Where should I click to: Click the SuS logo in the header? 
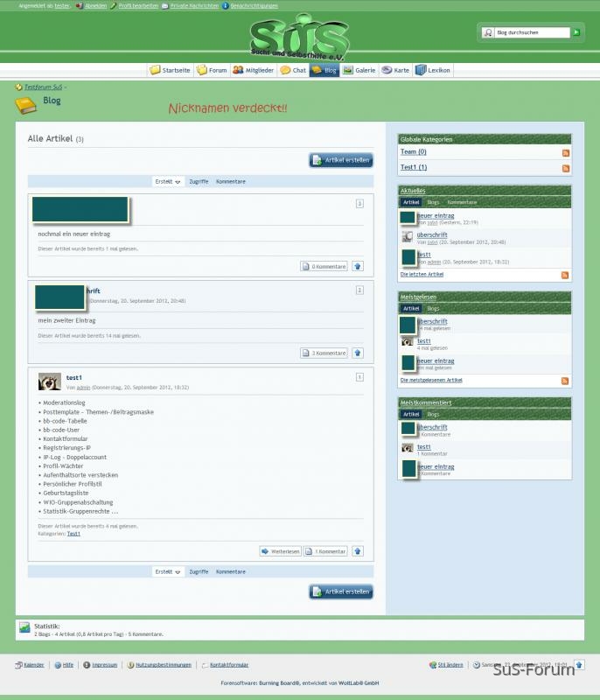coord(299,38)
